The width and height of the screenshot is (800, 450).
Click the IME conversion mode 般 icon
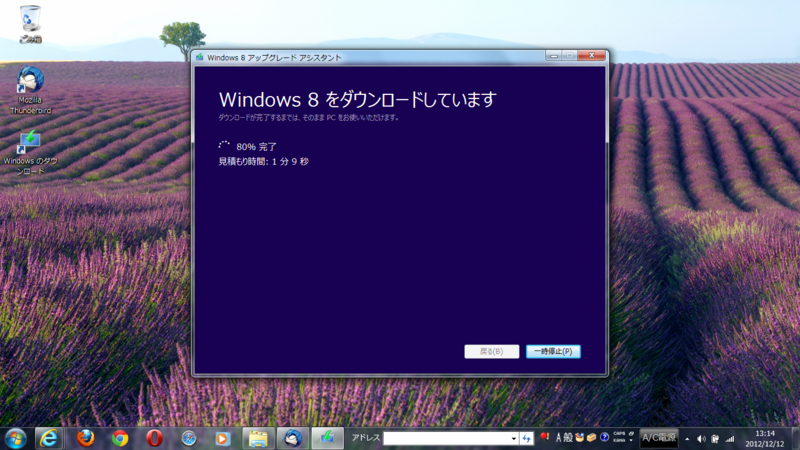[x=568, y=438]
